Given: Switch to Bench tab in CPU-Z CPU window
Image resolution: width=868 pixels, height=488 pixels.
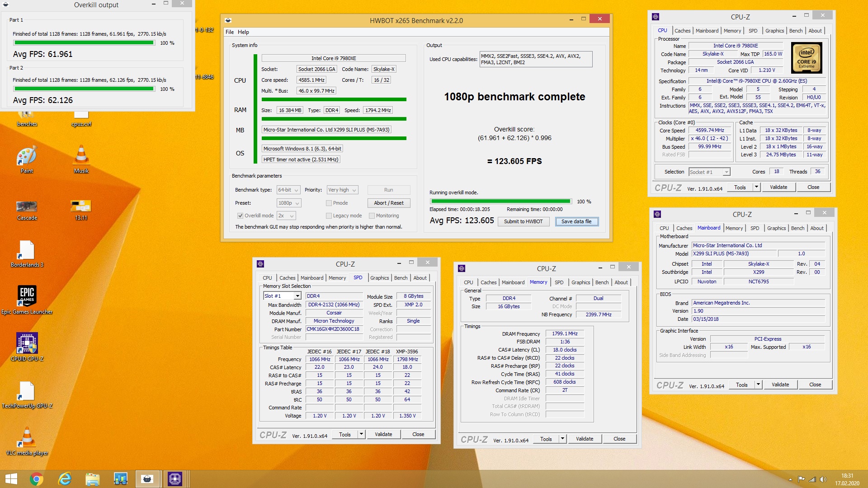Looking at the screenshot, I should point(796,31).
